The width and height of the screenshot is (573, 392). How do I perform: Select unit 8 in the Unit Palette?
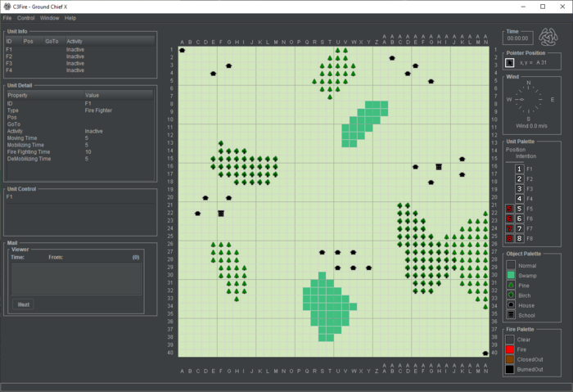518,238
